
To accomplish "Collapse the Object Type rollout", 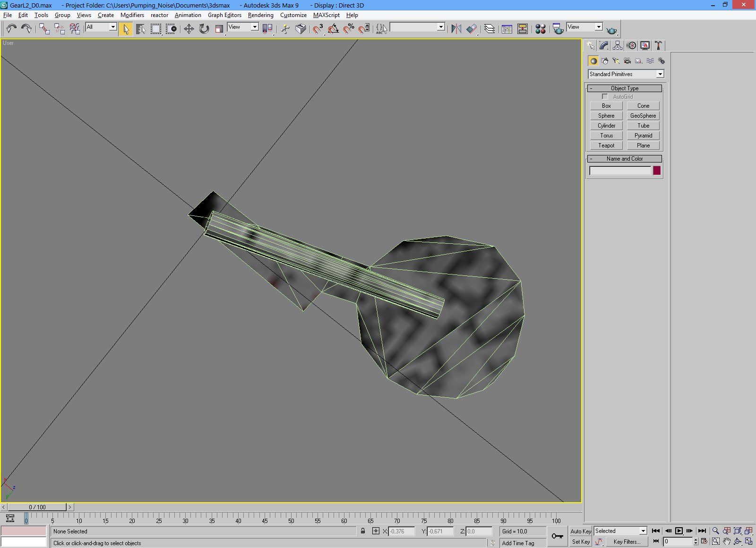I will 624,88.
